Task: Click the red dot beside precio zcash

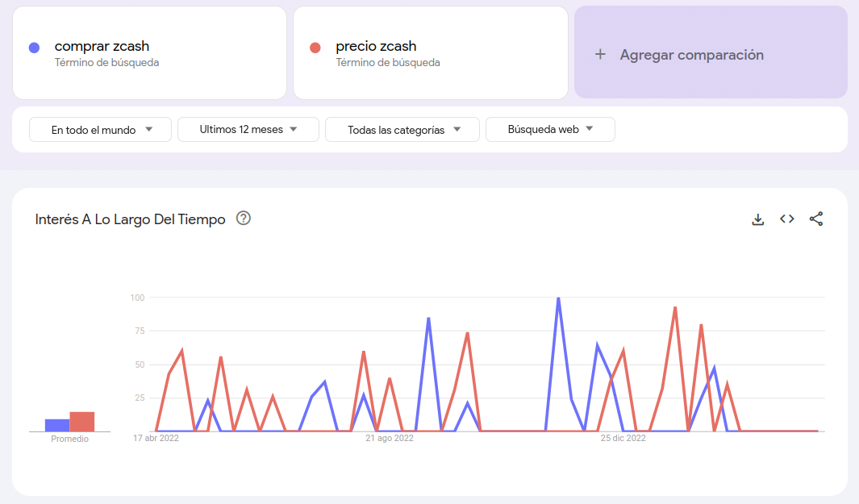Action: (x=315, y=48)
